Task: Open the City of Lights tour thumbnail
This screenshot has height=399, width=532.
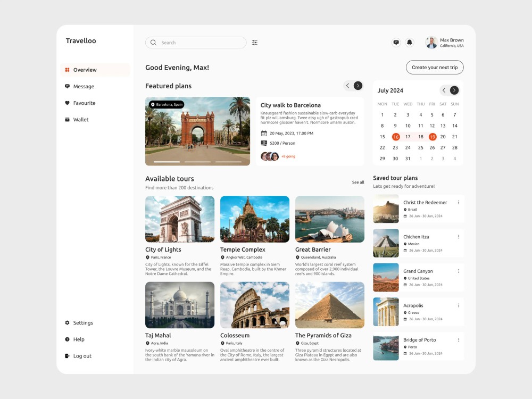Action: point(180,219)
